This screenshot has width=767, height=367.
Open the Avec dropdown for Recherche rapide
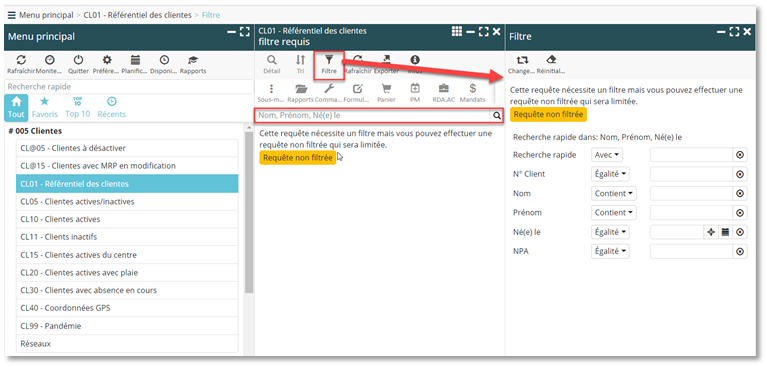[x=607, y=155]
